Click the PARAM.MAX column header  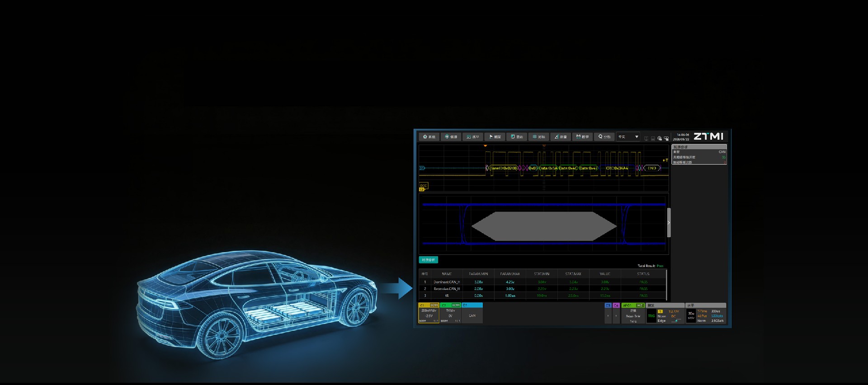click(x=510, y=274)
